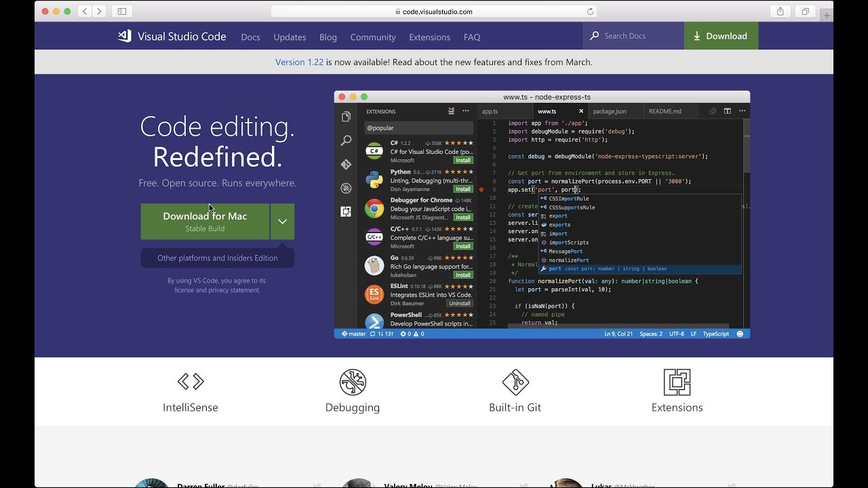Focus the Search Docs field
The image size is (868, 488).
click(633, 36)
